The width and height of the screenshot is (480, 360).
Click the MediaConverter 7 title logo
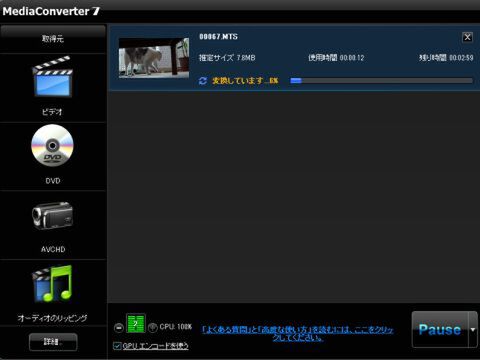pyautogui.click(x=51, y=11)
